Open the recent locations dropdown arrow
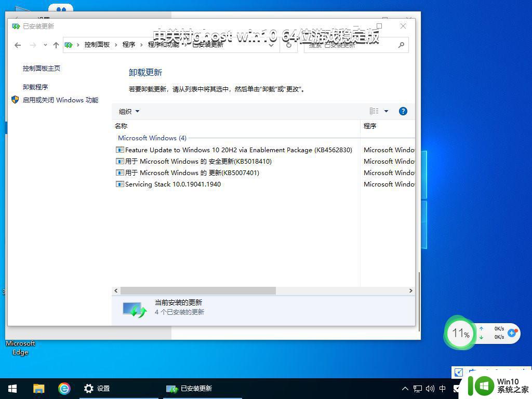Viewport: 532px width, 399px height. coord(45,45)
